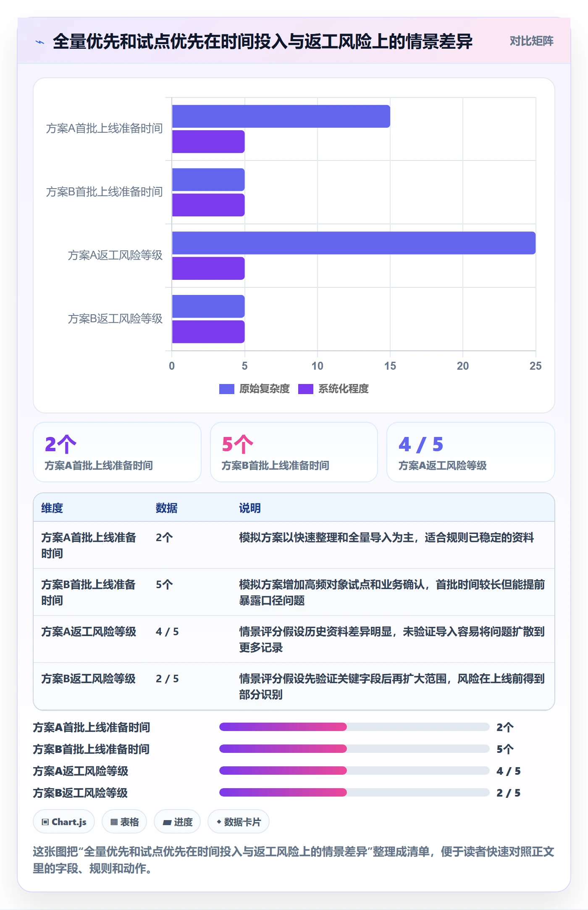588x910 pixels.
Task: Click the 5个 value in the table
Action: [x=164, y=584]
